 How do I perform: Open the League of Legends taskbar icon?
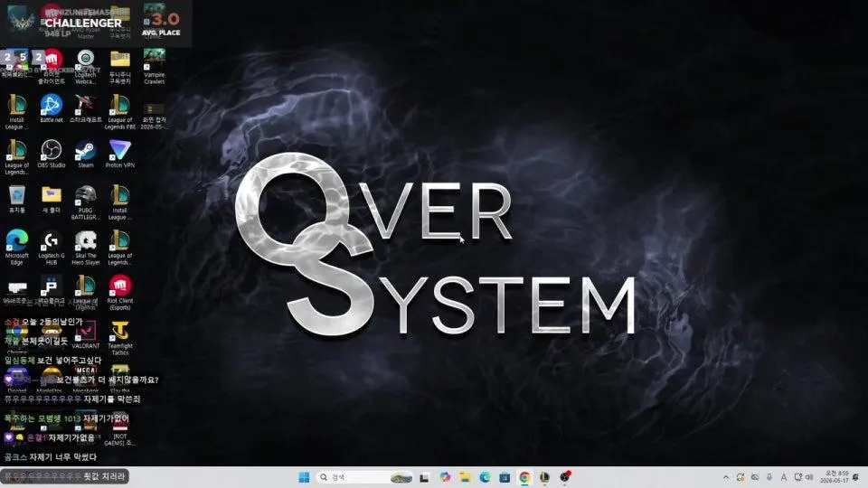click(544, 477)
